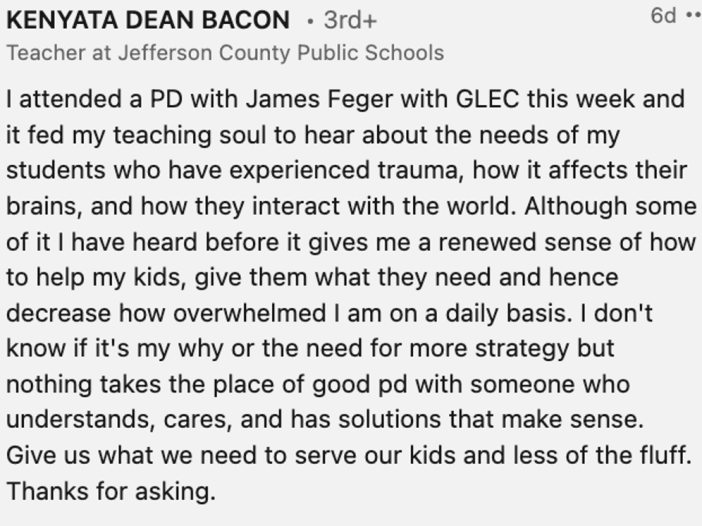Image resolution: width=702 pixels, height=526 pixels.
Task: Open KENYATA DEAN BACON's profile name link
Action: tap(148, 20)
